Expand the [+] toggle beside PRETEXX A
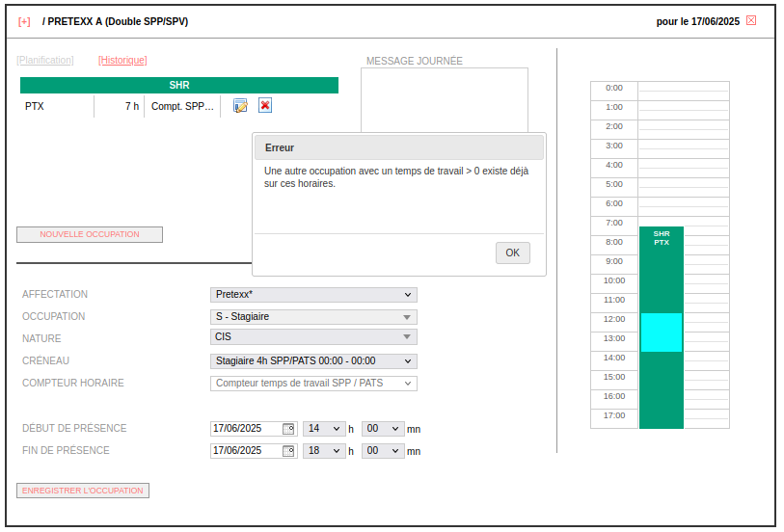 (24, 21)
